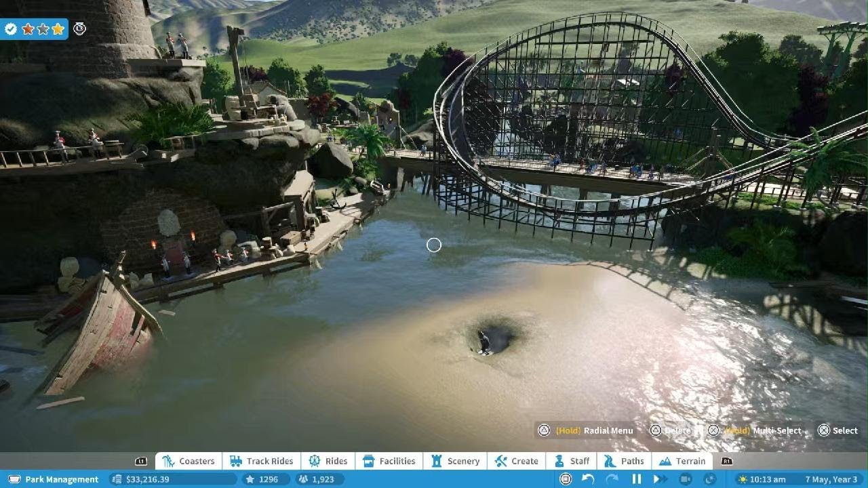
Task: Open the Terrain tab
Action: [x=682, y=461]
